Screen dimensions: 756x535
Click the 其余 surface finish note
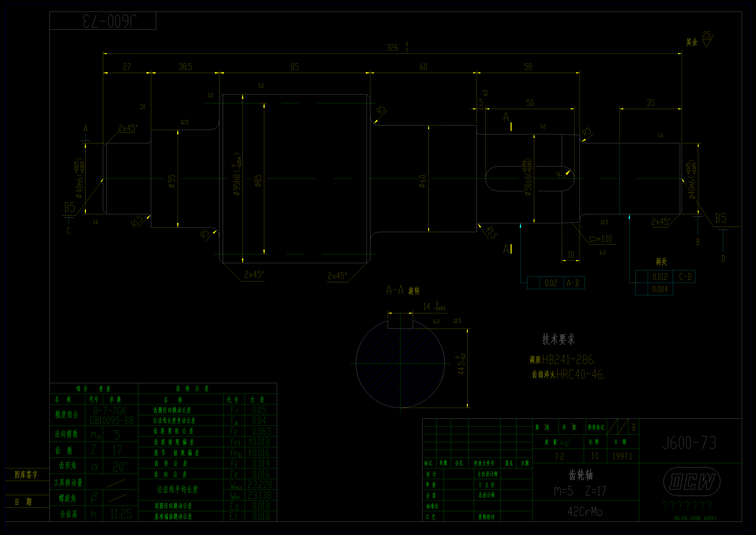coord(692,42)
